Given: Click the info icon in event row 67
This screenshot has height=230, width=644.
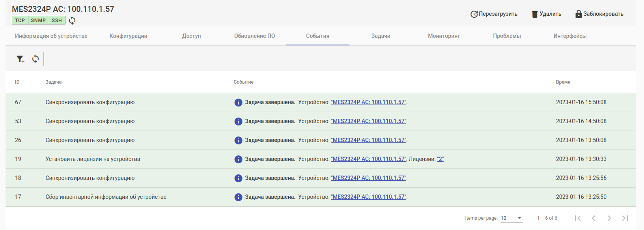Looking at the screenshot, I should click(x=238, y=103).
